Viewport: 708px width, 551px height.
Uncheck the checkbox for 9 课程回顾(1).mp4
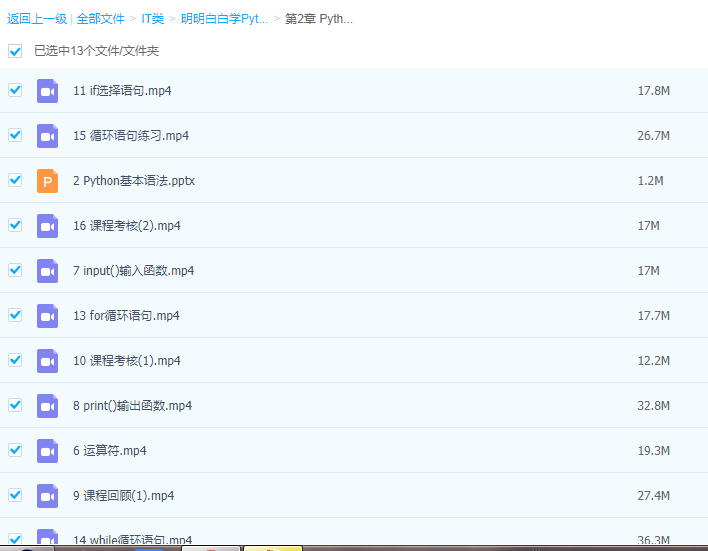pyautogui.click(x=15, y=495)
